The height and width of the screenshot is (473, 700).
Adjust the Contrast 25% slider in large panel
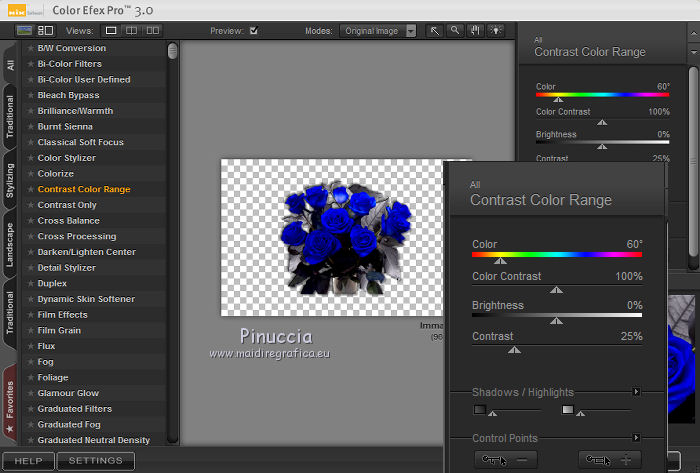click(514, 349)
